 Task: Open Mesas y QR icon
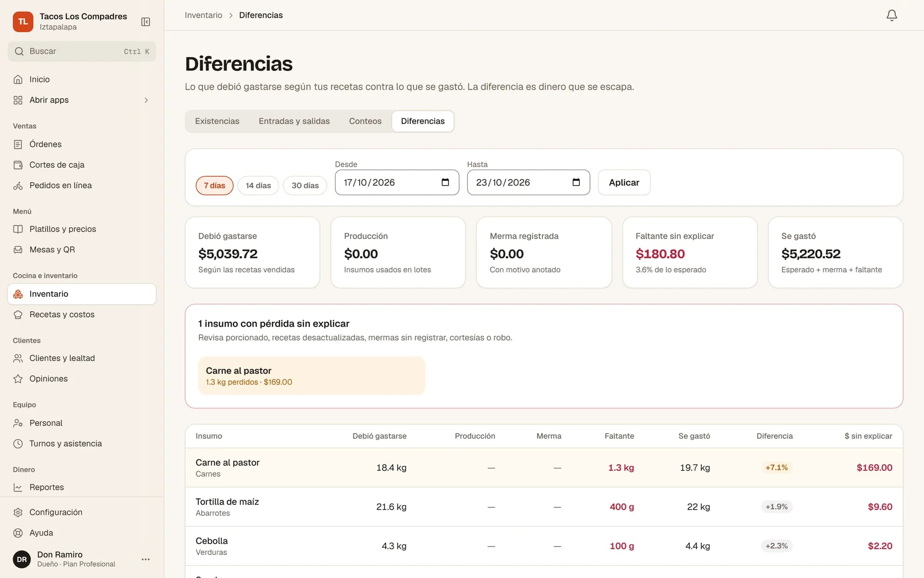coord(18,250)
